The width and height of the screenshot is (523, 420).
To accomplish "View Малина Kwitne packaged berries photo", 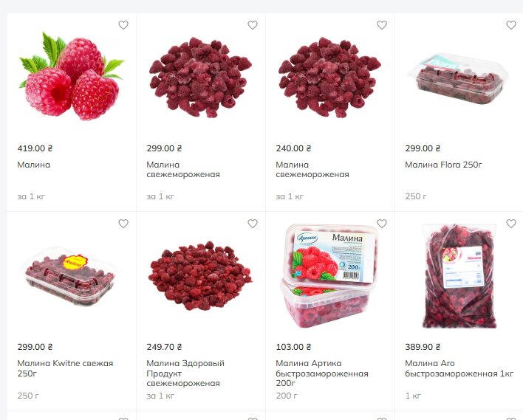I will tap(69, 278).
